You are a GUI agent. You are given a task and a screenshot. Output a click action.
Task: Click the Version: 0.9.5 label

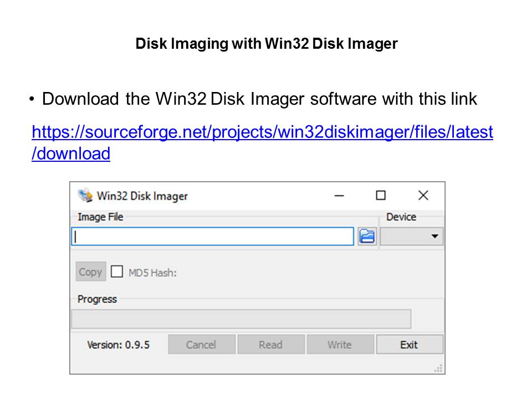point(118,345)
